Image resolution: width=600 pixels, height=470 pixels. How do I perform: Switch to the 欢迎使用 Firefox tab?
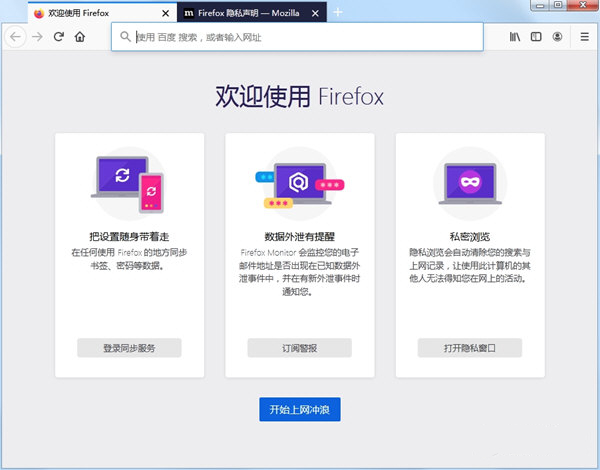pyautogui.click(x=102, y=13)
